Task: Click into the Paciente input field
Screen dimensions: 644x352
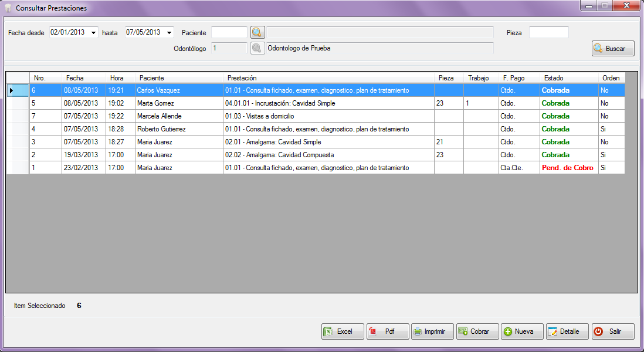Action: tap(229, 33)
